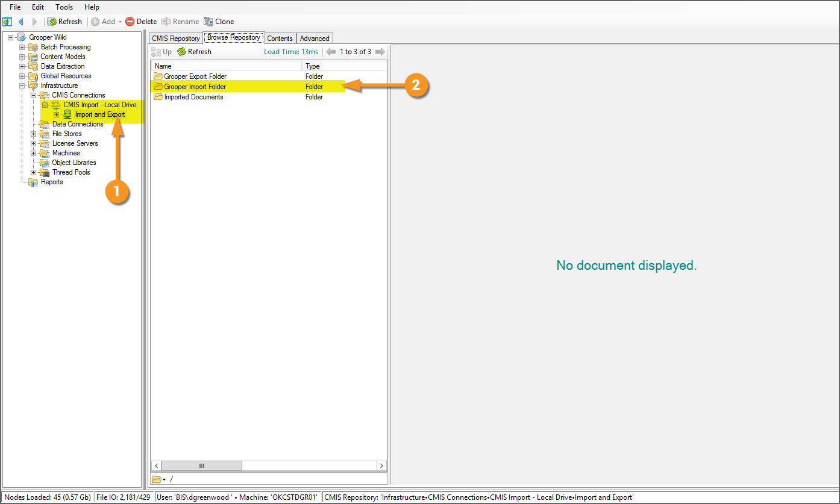Click the Global Resources folder icon
840x504 pixels.
click(33, 76)
